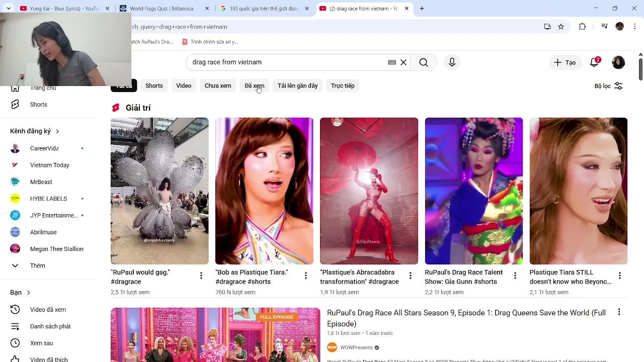
Task: Open options for "Bob as Plastique Tiara." short
Action: (x=306, y=276)
